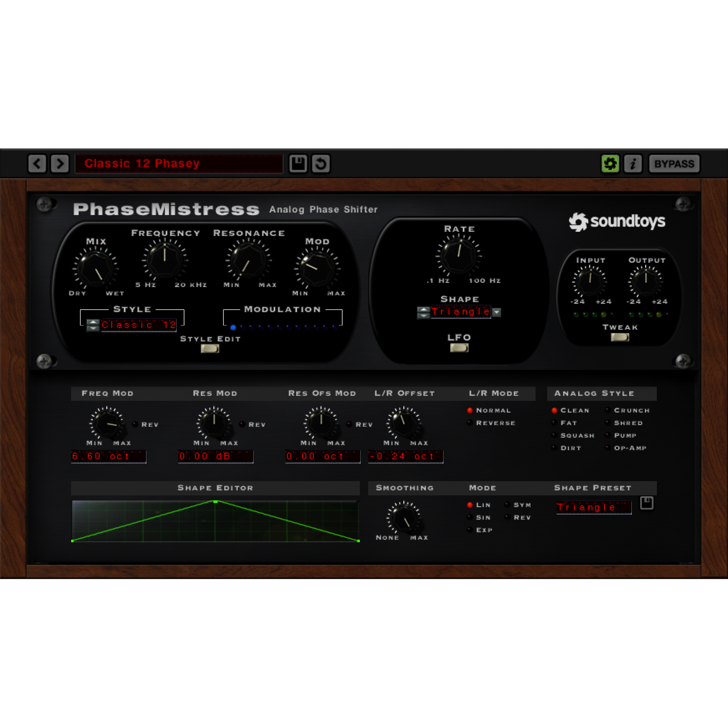Step the Style selector arrows
Image resolution: width=728 pixels, height=728 pixels.
click(92, 325)
